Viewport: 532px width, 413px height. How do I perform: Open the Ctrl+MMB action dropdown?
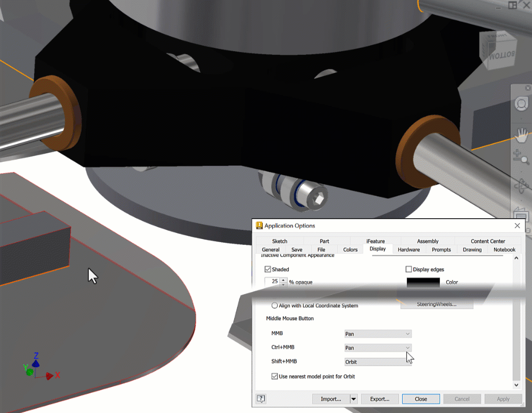tap(378, 348)
